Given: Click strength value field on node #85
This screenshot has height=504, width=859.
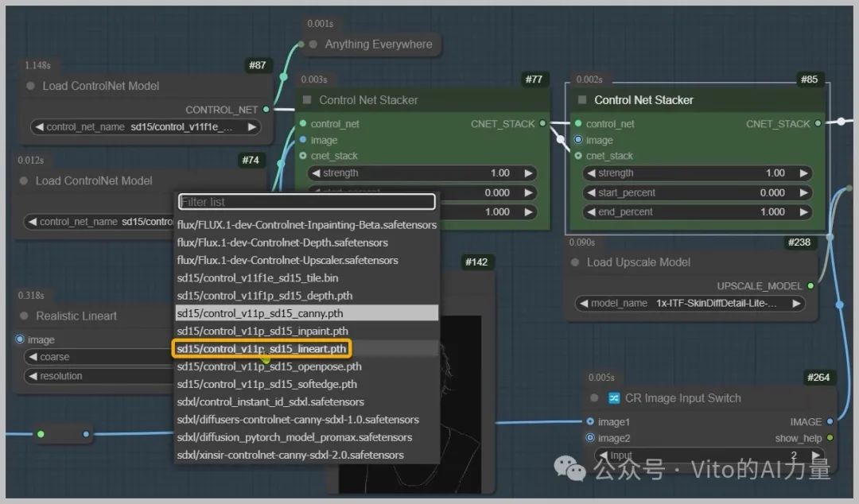Looking at the screenshot, I should (x=698, y=173).
